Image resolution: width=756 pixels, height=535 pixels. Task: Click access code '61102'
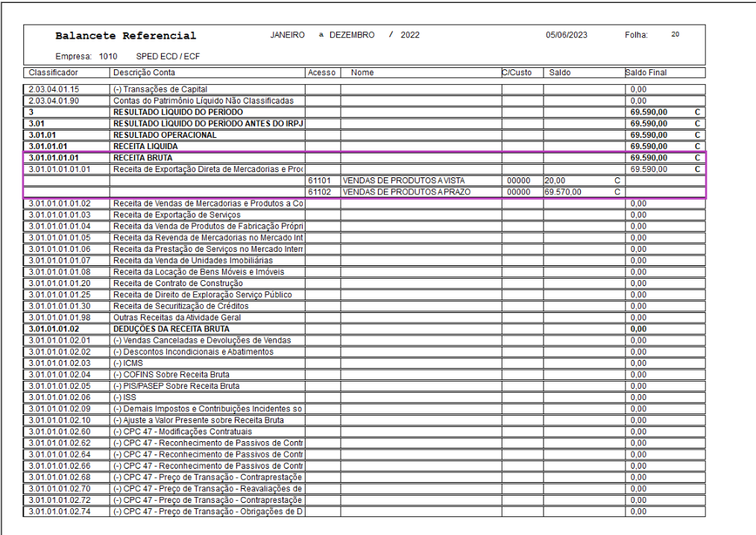tap(319, 191)
